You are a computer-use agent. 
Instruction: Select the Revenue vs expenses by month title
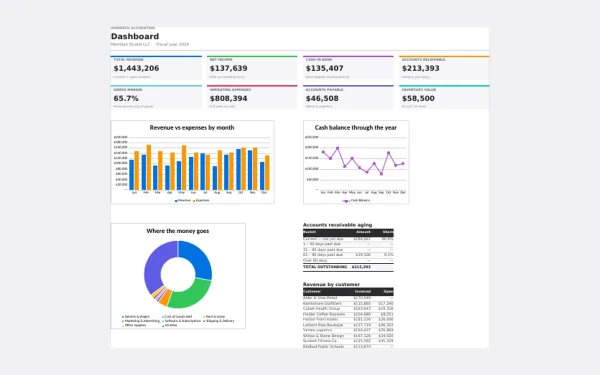[x=192, y=127]
